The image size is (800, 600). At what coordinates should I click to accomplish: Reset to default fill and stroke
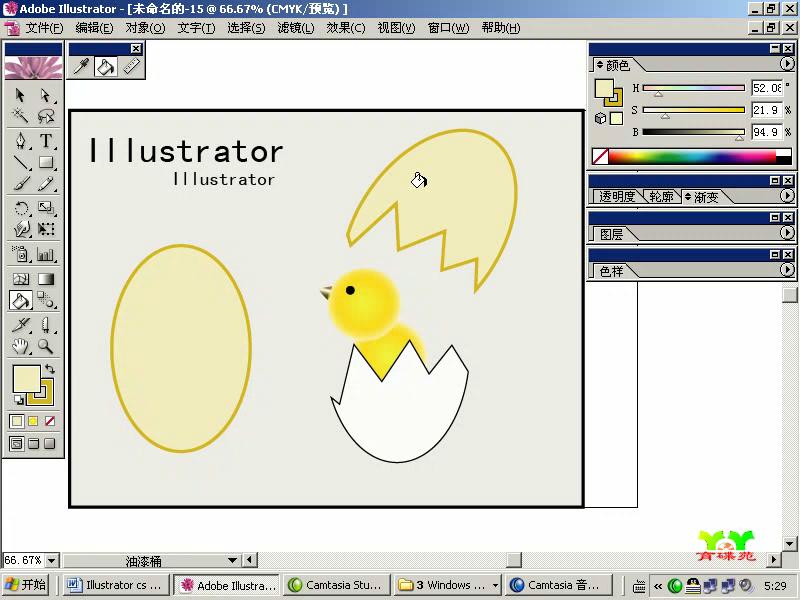[x=18, y=399]
